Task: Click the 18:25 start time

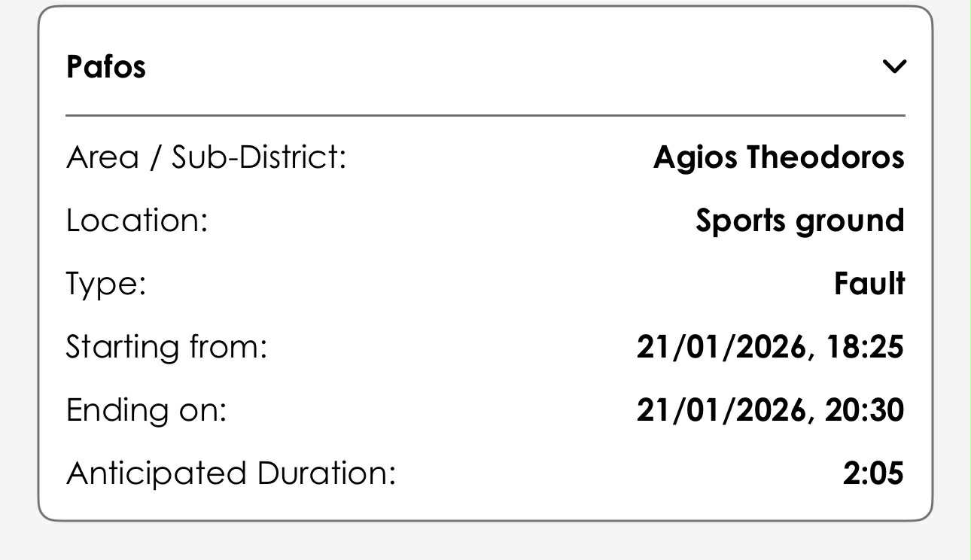Action: click(865, 347)
